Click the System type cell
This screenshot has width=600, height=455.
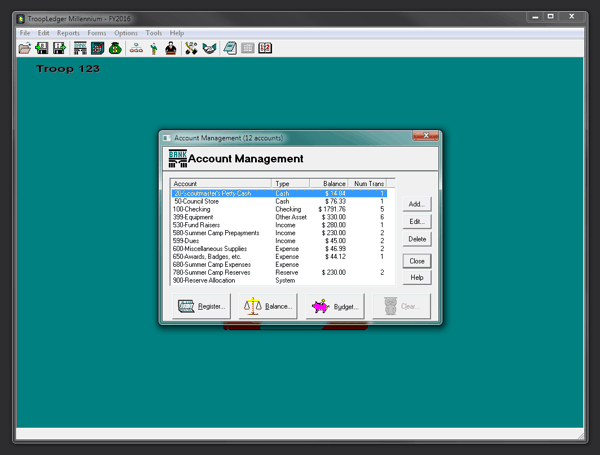285,281
